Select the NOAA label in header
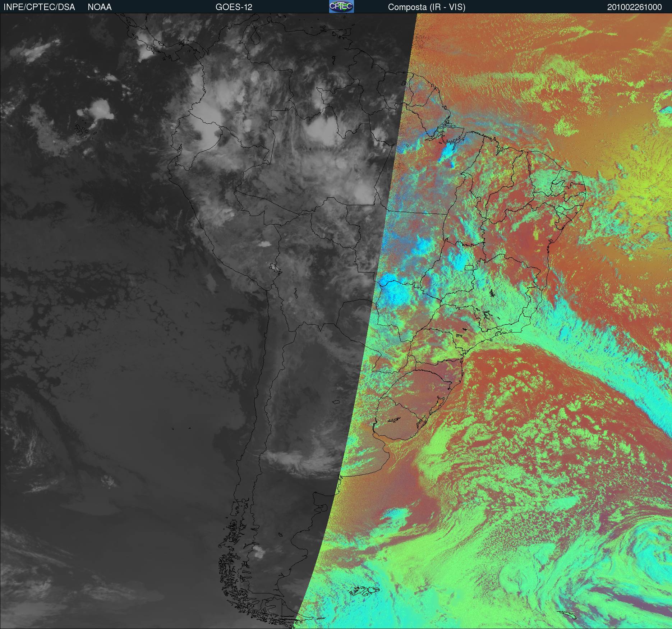The height and width of the screenshot is (629, 672). (x=100, y=7)
